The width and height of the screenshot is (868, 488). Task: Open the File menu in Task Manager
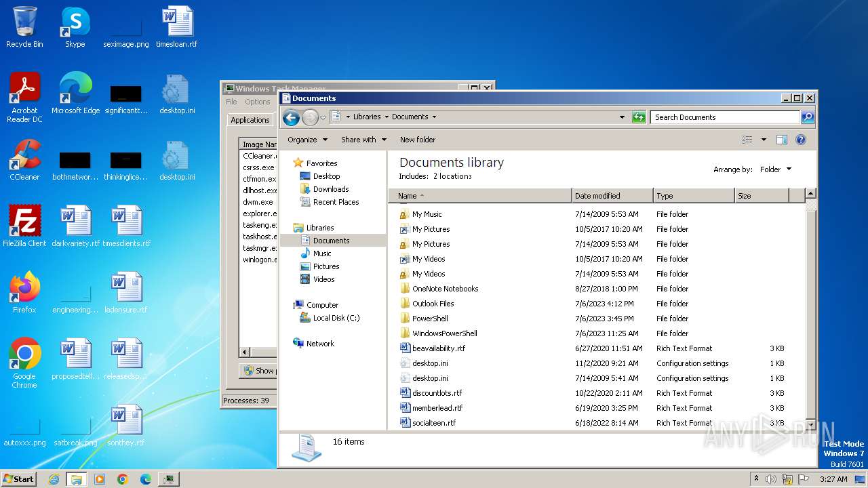(231, 102)
